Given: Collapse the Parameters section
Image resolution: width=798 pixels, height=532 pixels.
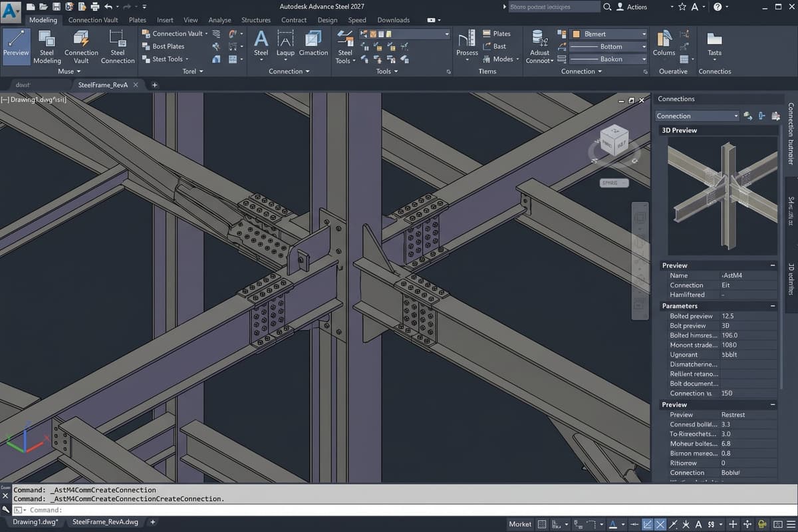Looking at the screenshot, I should (x=772, y=306).
